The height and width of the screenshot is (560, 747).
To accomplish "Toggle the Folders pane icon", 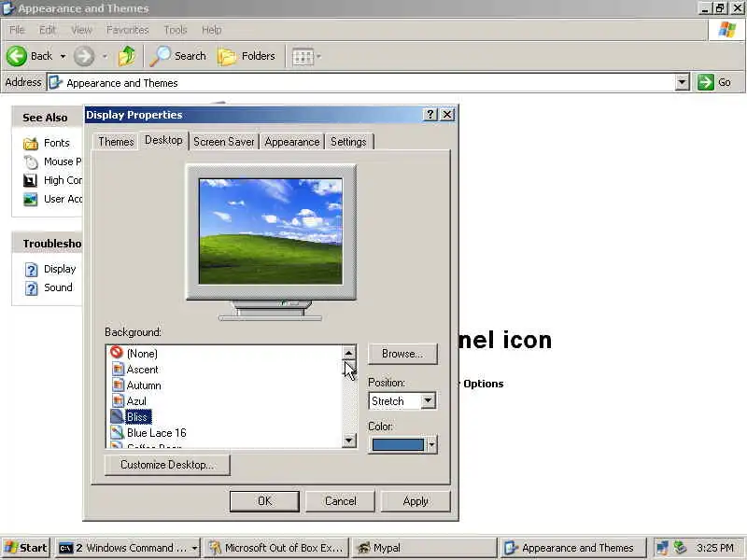I will (227, 57).
